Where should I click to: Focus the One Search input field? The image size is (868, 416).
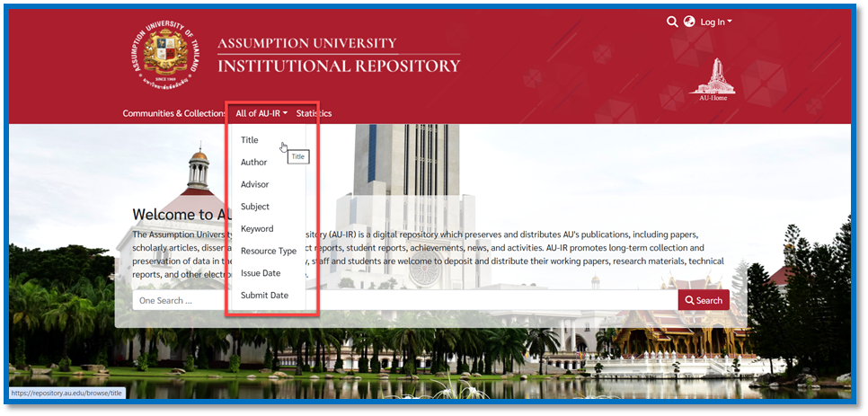click(404, 300)
